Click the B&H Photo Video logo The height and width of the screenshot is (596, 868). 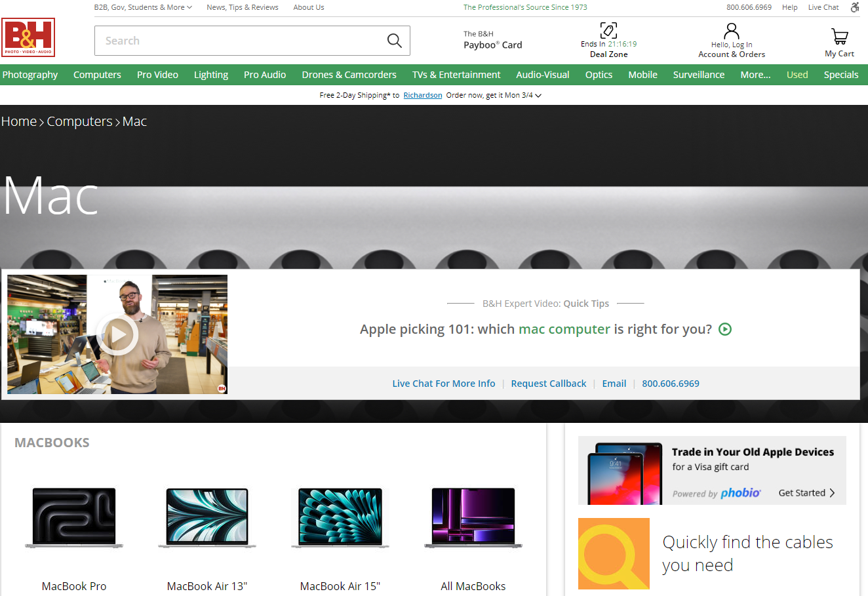[28, 37]
